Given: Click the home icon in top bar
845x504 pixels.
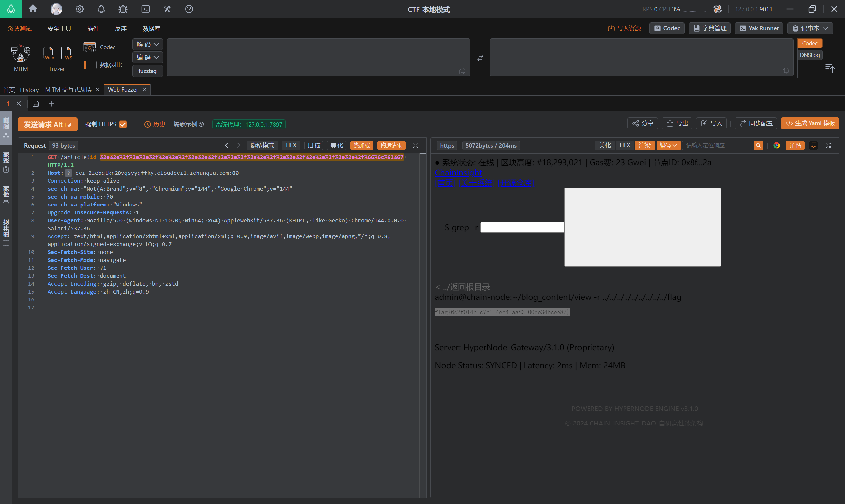Looking at the screenshot, I should click(33, 9).
